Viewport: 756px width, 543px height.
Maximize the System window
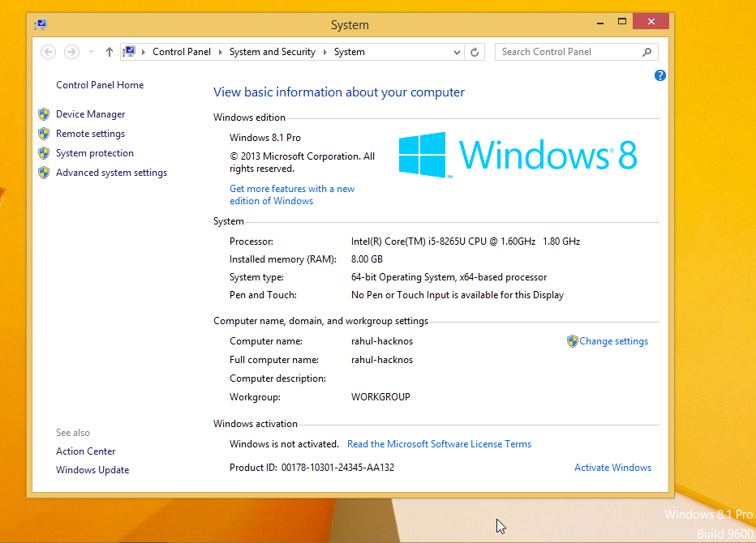click(x=622, y=22)
